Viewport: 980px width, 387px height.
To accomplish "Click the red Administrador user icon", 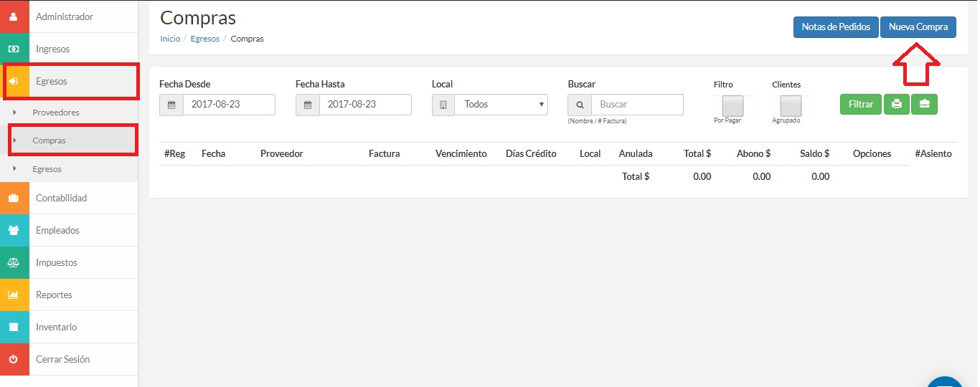I will click(14, 16).
